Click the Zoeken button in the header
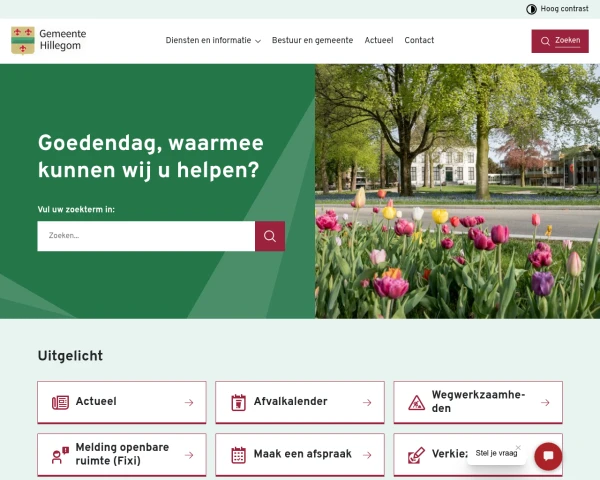The height and width of the screenshot is (480, 600). click(560, 41)
